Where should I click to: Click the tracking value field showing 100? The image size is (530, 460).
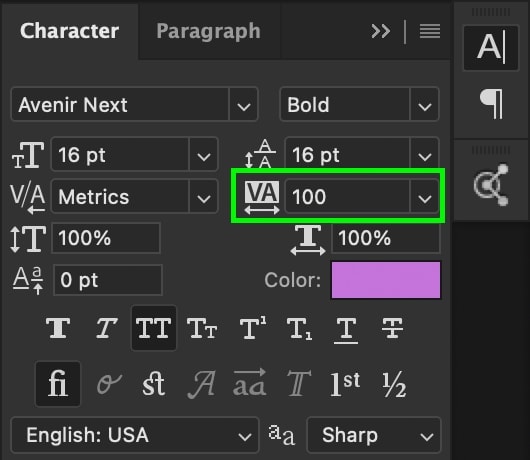347,197
